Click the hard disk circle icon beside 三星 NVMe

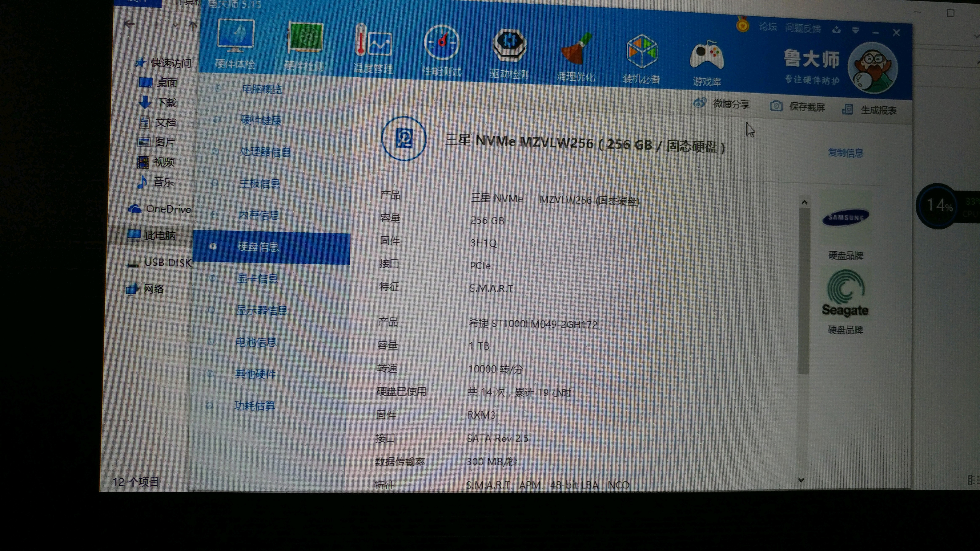(404, 139)
